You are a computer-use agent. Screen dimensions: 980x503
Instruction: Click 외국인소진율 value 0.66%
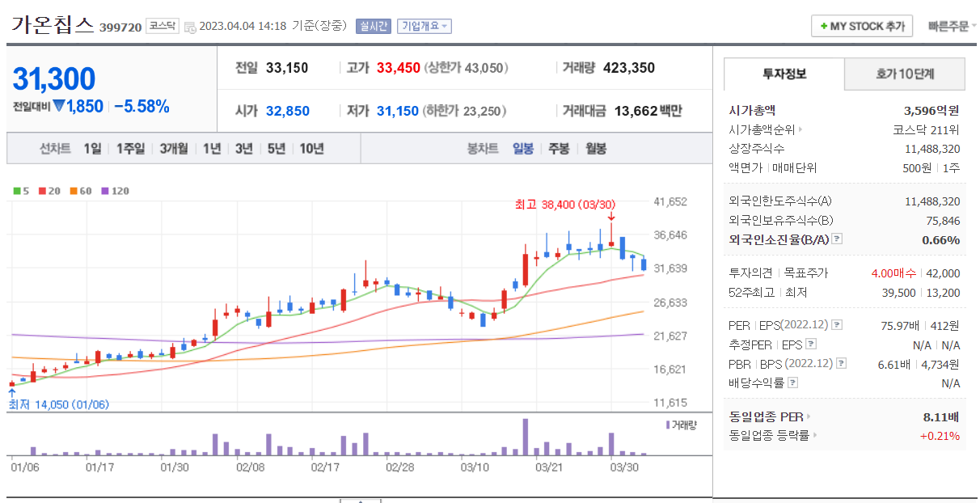coord(941,239)
